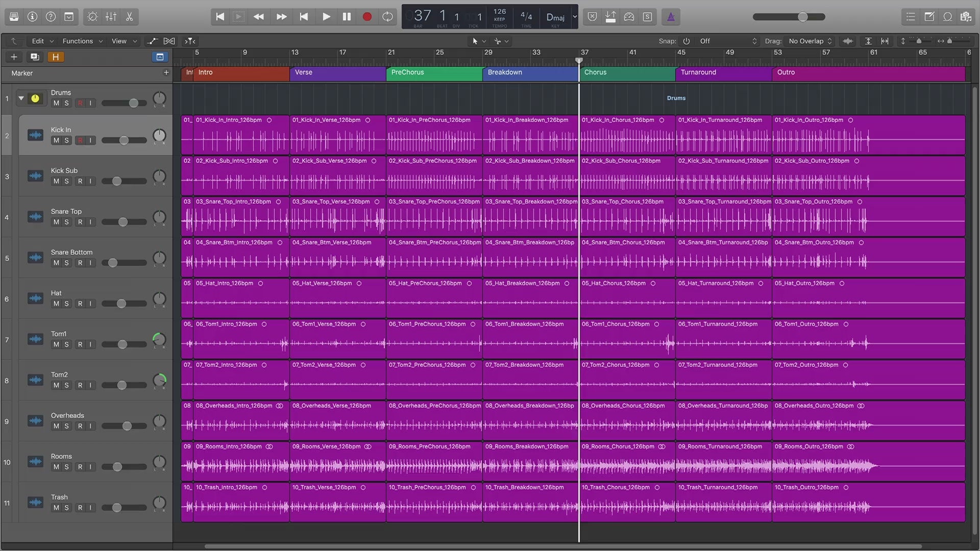Click the horizontal auto zoom icon
The image size is (980, 551).
click(885, 41)
